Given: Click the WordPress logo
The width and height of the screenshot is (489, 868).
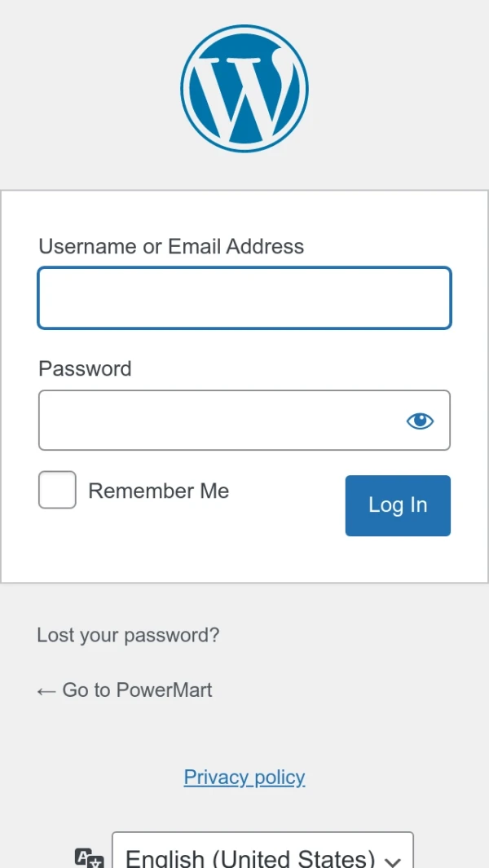Looking at the screenshot, I should click(x=244, y=88).
